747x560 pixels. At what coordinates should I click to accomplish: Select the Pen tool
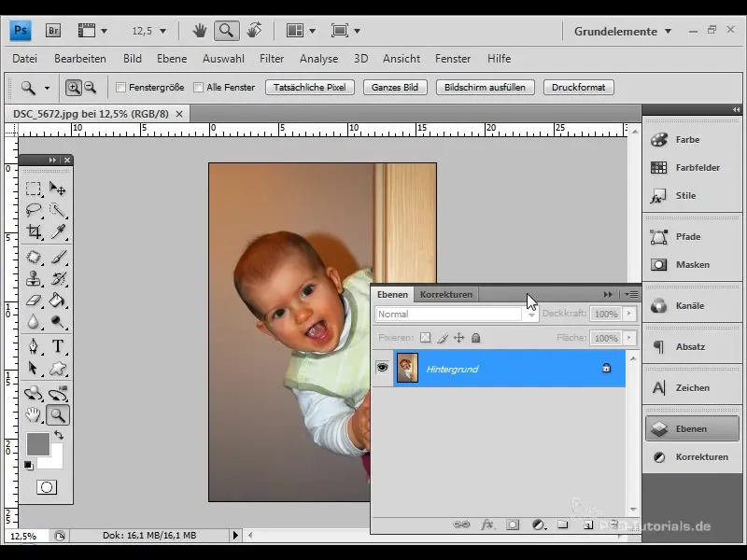[33, 345]
